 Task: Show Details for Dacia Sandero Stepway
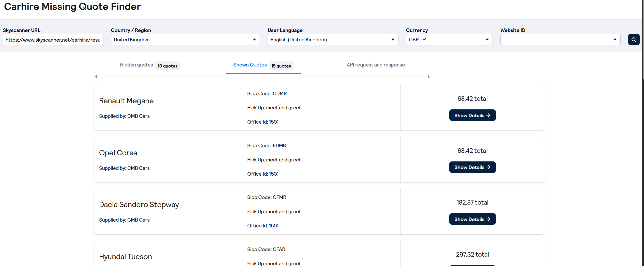[472, 219]
